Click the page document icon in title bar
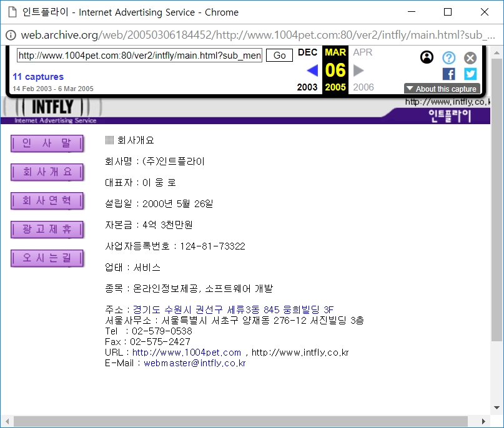 click(x=12, y=12)
